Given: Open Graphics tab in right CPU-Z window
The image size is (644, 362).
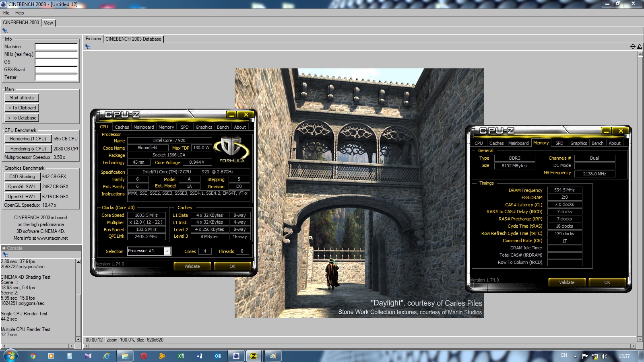Looking at the screenshot, I should click(578, 143).
